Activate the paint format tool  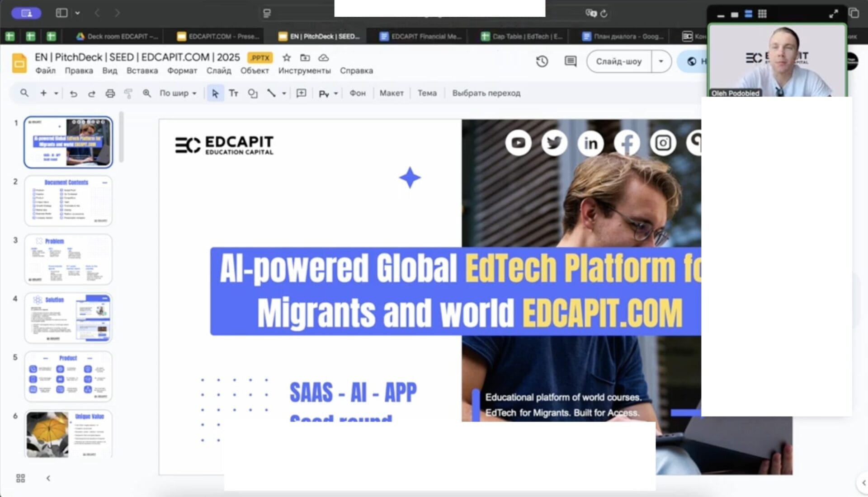pyautogui.click(x=128, y=94)
